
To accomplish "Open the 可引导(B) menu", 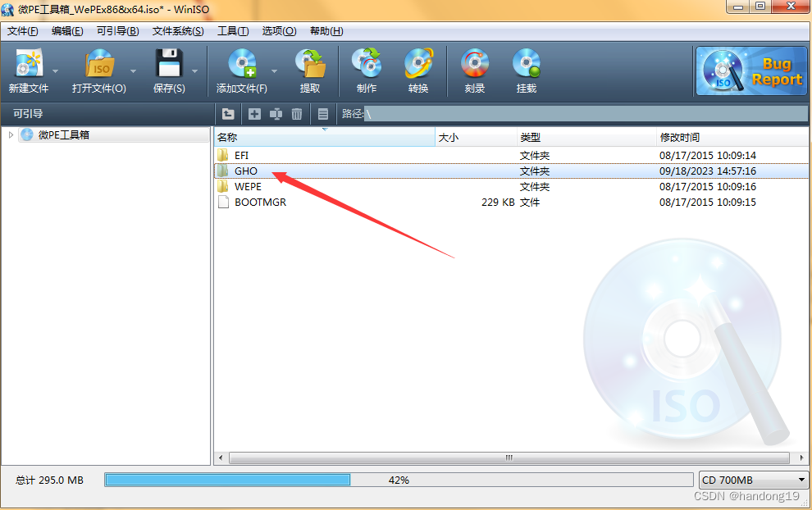I will click(117, 31).
